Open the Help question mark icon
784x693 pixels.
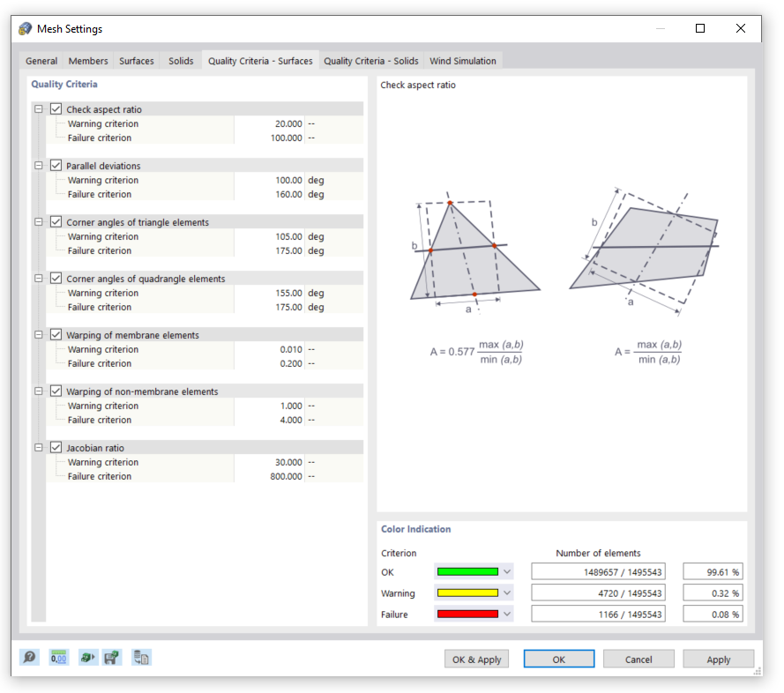tap(28, 657)
